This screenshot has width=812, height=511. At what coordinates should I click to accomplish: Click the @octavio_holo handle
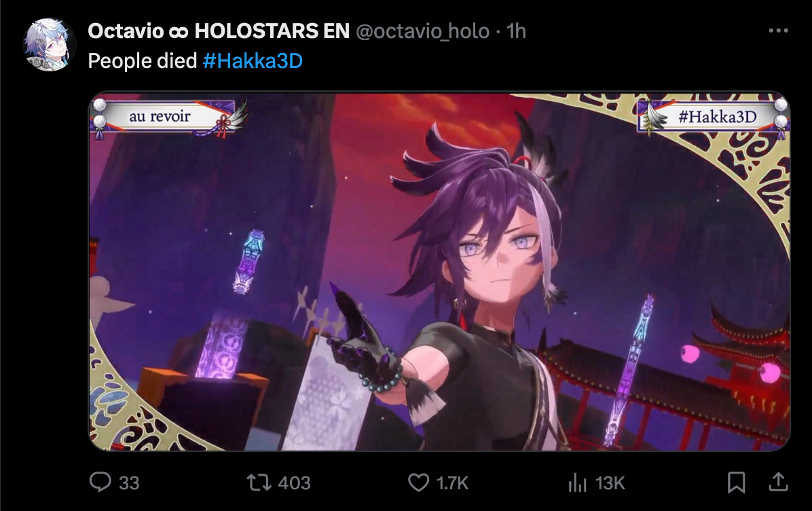(x=422, y=32)
